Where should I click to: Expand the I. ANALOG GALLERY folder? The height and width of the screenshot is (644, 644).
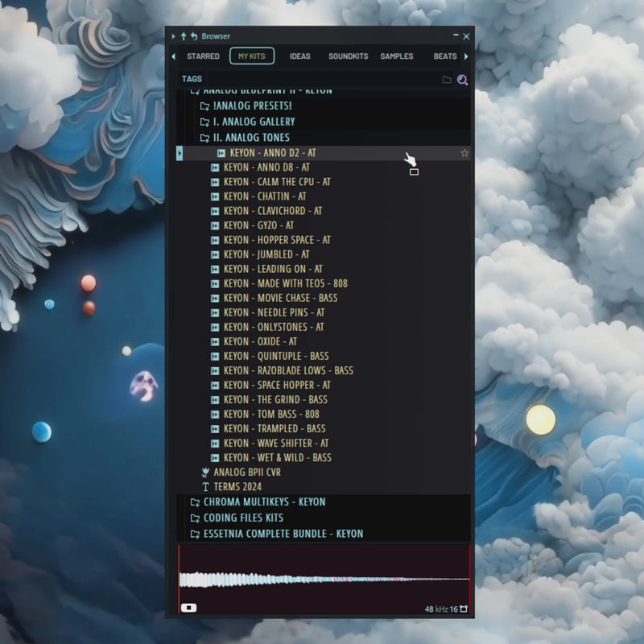(253, 122)
